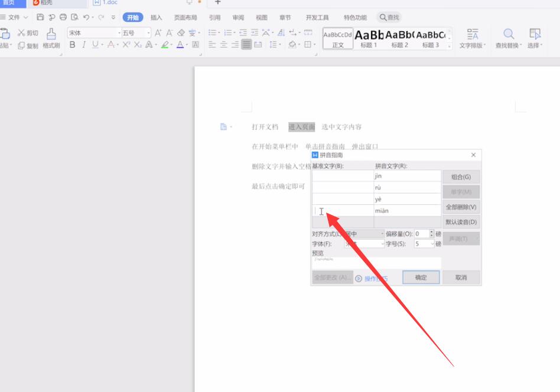
Task: Toggle Subscript formatting
Action: [x=138, y=45]
